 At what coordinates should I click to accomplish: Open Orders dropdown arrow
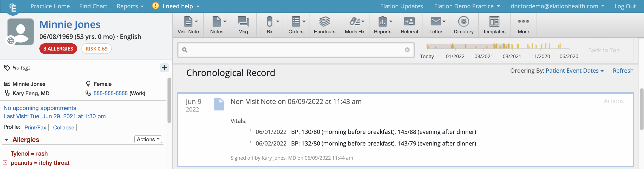click(304, 21)
